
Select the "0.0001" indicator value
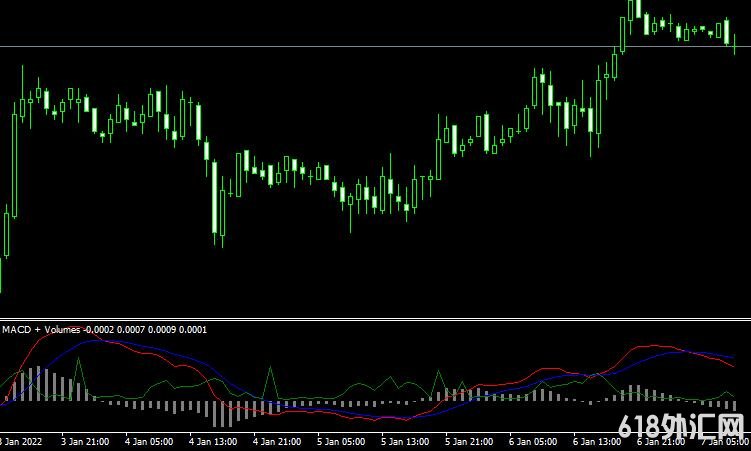(193, 330)
